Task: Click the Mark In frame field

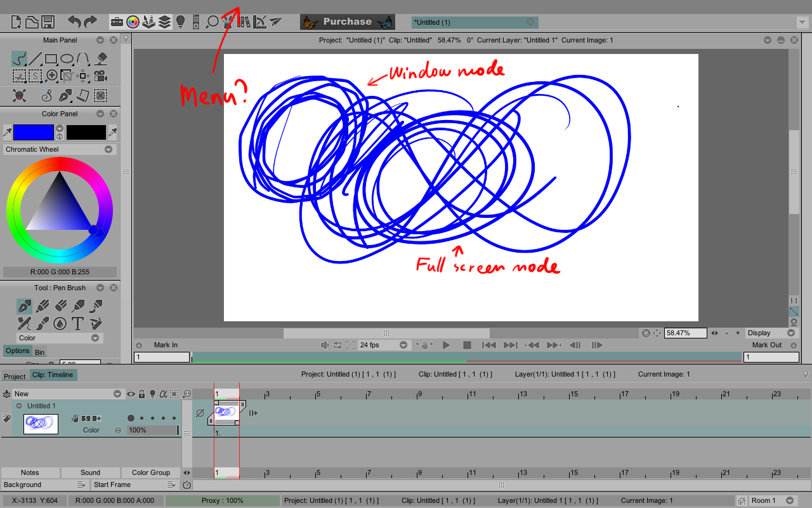Action: point(162,358)
